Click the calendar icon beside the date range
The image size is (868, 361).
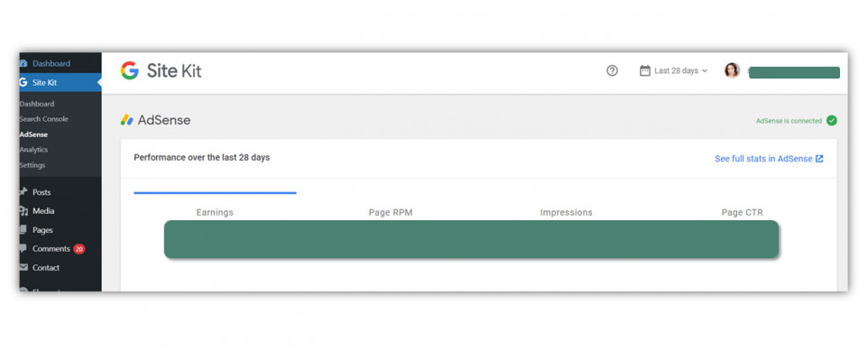click(x=645, y=71)
